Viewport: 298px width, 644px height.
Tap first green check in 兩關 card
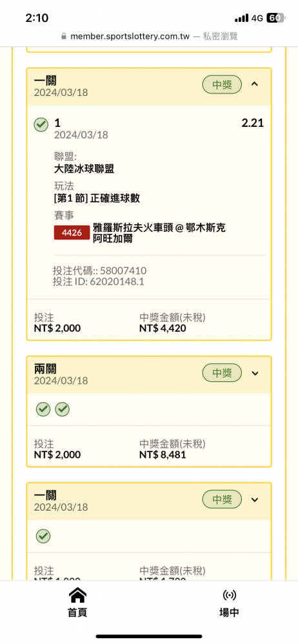[43, 409]
